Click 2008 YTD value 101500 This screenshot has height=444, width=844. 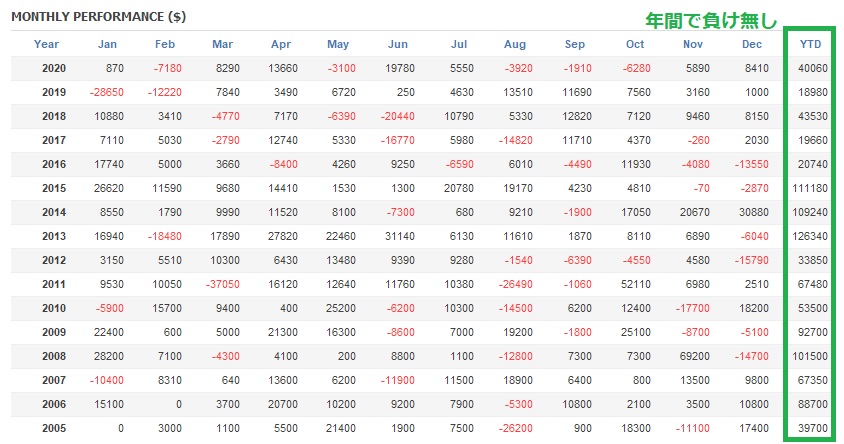coord(810,356)
